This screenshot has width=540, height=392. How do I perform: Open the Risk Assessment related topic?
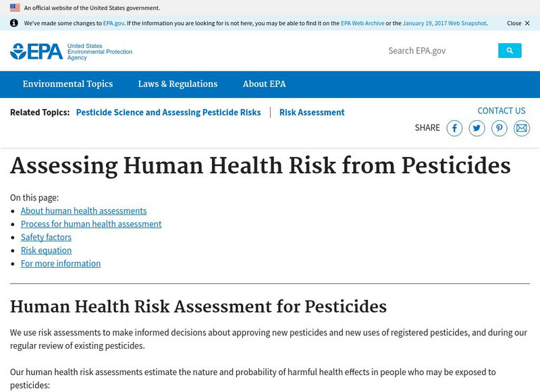311,112
